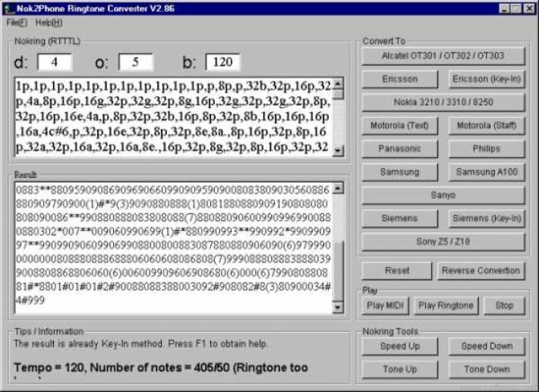Viewport: 539px width, 392px height.
Task: Convert to Ericsson format
Action: (x=400, y=79)
